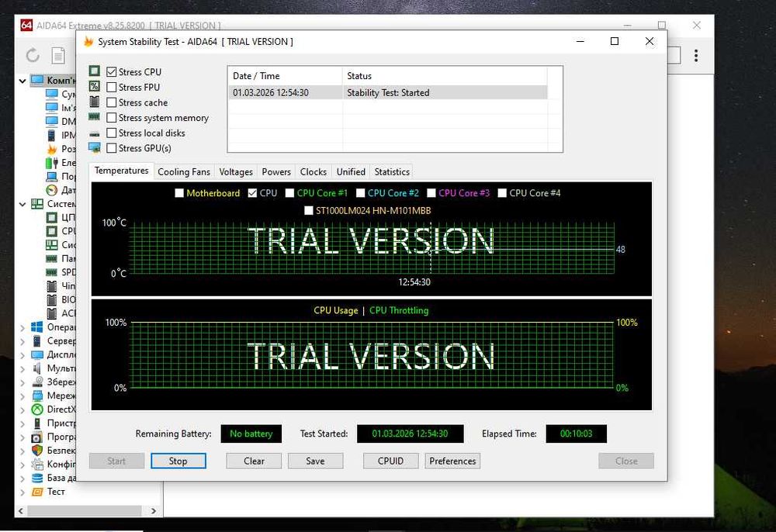The width and height of the screenshot is (776, 532).
Task: Open three-dot menu in AIDA64 main window
Action: (x=696, y=55)
